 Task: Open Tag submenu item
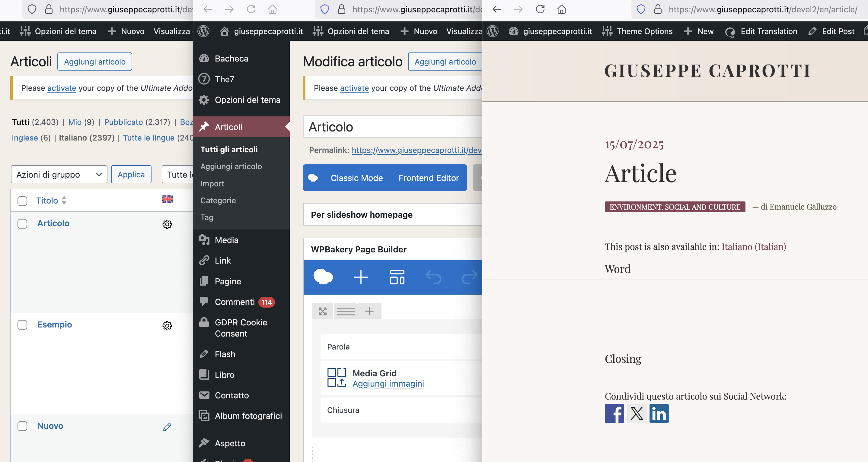(207, 217)
